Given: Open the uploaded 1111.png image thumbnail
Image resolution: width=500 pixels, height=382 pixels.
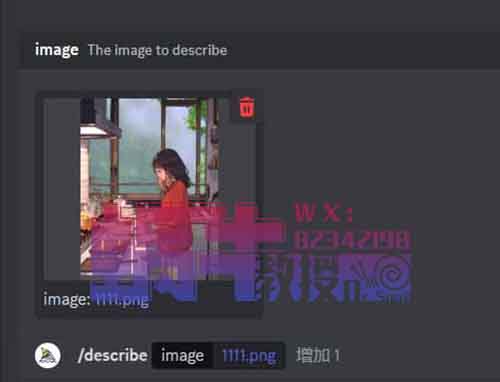Looking at the screenshot, I should coord(150,189).
